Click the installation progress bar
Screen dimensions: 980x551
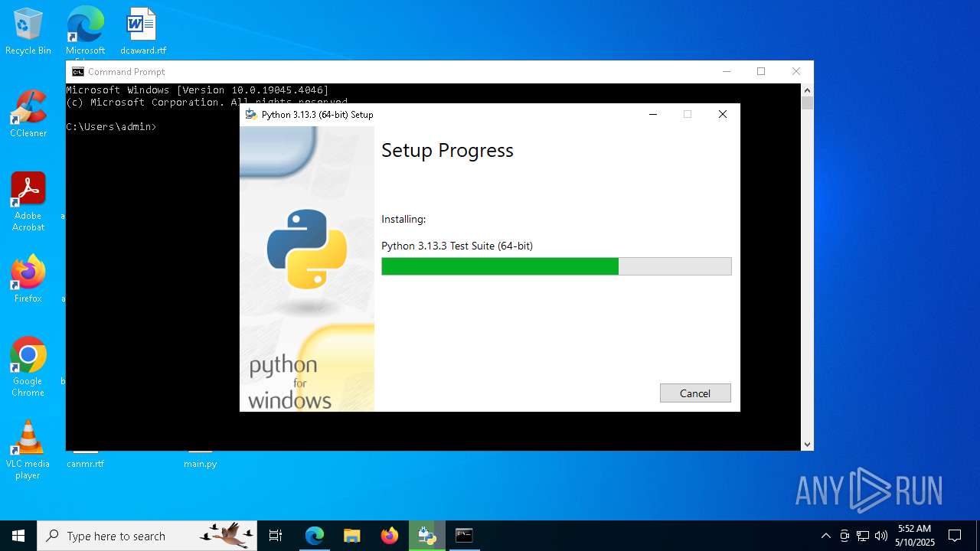point(557,266)
